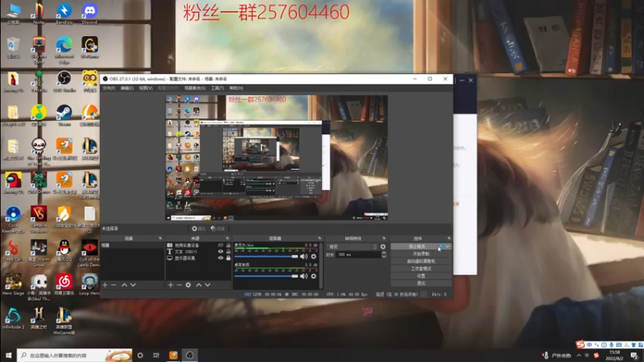Move the source down in the sources list
This screenshot has height=362, width=644.
(x=208, y=285)
